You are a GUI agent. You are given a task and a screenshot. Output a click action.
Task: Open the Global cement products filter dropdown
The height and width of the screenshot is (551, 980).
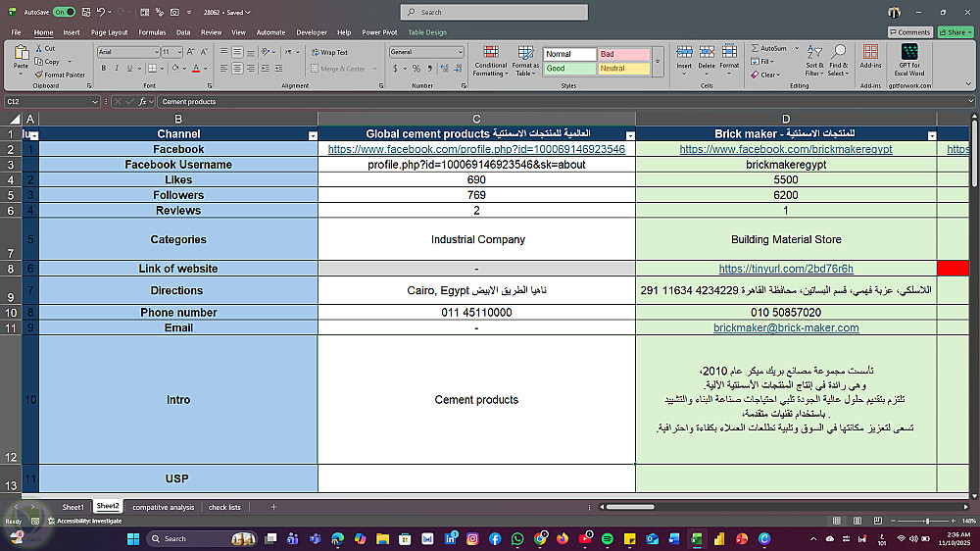[630, 135]
